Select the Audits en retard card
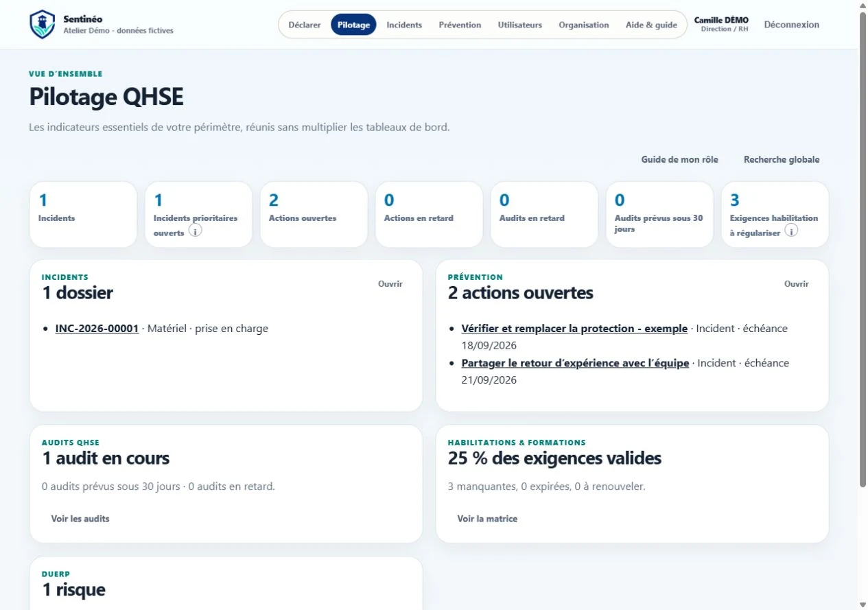Screen dimensions: 868x610 tap(544, 215)
